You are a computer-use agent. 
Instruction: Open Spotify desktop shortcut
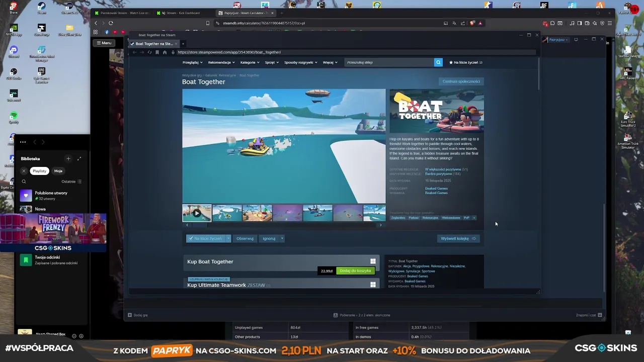pos(14,118)
